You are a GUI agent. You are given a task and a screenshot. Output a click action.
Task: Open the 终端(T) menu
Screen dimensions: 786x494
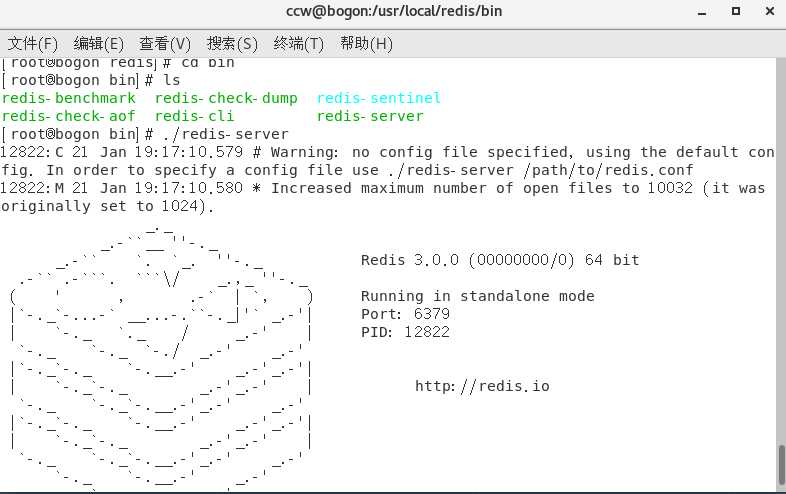click(298, 44)
